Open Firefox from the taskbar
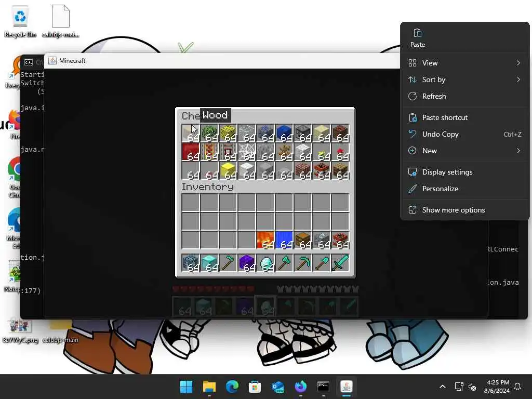Image resolution: width=532 pixels, height=399 pixels. (301, 387)
